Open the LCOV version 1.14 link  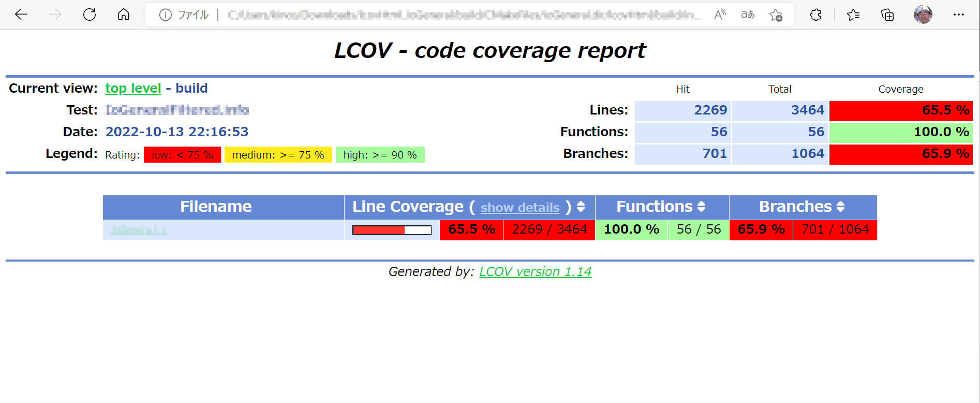tap(535, 272)
